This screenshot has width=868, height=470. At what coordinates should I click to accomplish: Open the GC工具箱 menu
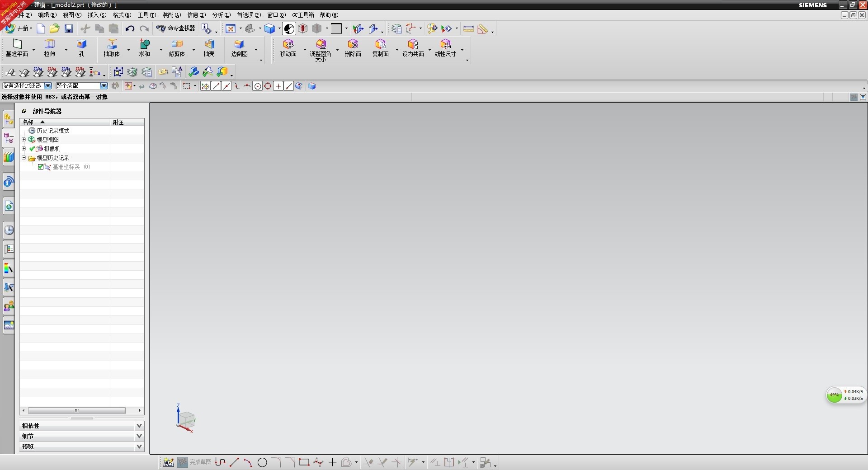[303, 15]
